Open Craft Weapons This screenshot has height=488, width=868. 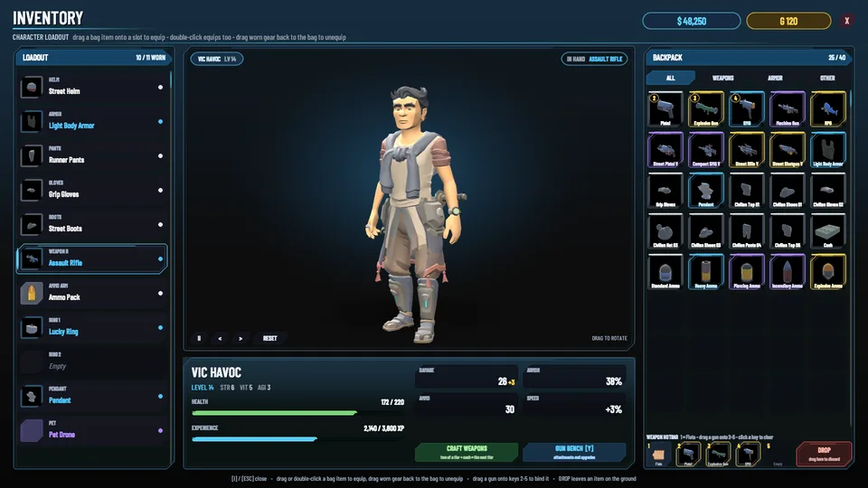pyautogui.click(x=467, y=452)
